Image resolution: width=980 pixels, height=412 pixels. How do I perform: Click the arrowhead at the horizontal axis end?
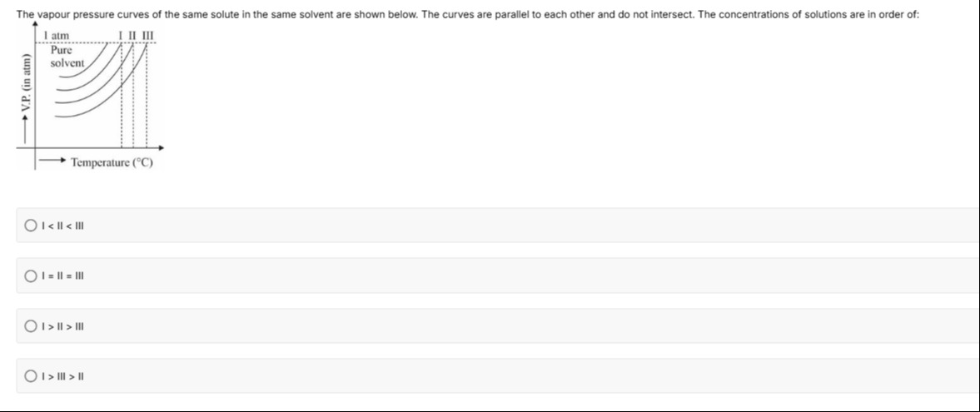162,147
